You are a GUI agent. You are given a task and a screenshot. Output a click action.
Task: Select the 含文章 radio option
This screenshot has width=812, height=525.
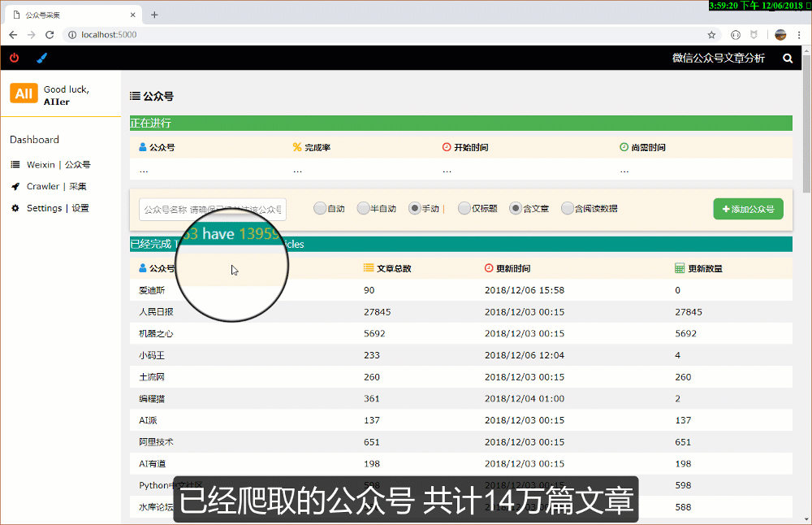tap(516, 208)
